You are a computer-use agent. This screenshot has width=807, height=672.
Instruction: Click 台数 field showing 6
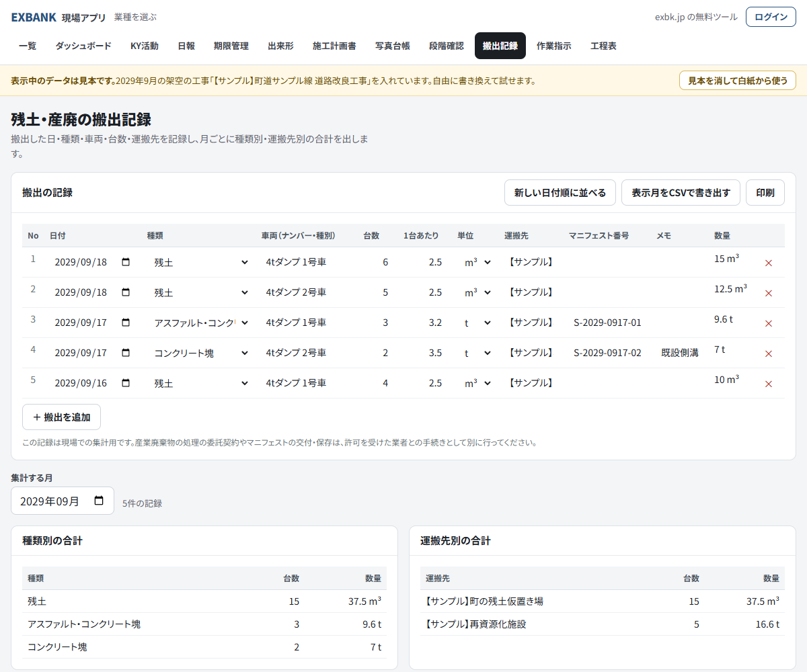377,262
